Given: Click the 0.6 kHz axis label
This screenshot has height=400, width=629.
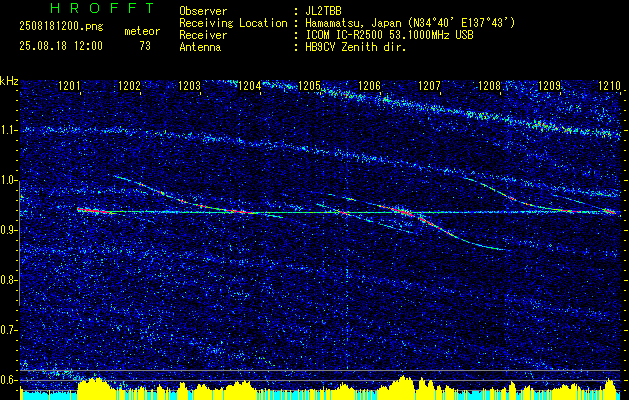Looking at the screenshot, I should pyautogui.click(x=9, y=380).
